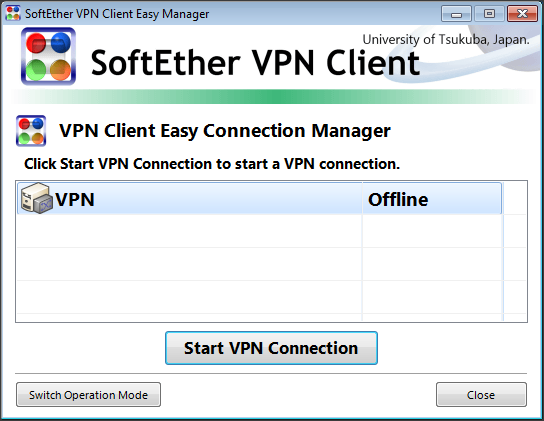Click 'University of Tsukuba, Japan.' text
The width and height of the screenshot is (544, 421).
pyautogui.click(x=446, y=40)
